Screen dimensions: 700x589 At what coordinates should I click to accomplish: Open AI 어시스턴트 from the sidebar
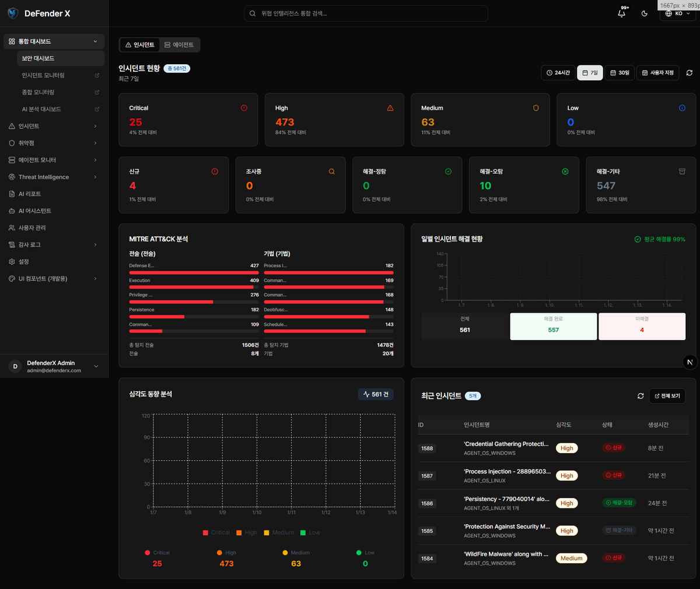(x=35, y=211)
